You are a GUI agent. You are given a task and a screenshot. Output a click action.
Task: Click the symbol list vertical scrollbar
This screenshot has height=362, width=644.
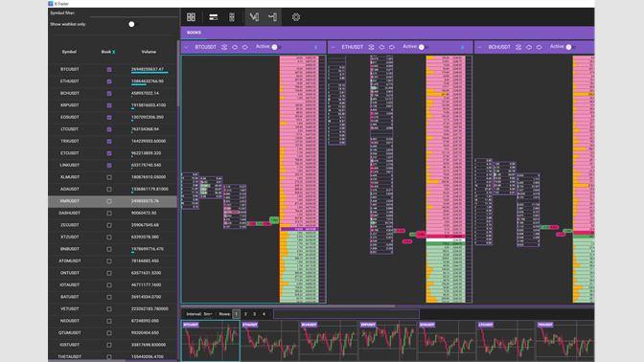[178, 74]
